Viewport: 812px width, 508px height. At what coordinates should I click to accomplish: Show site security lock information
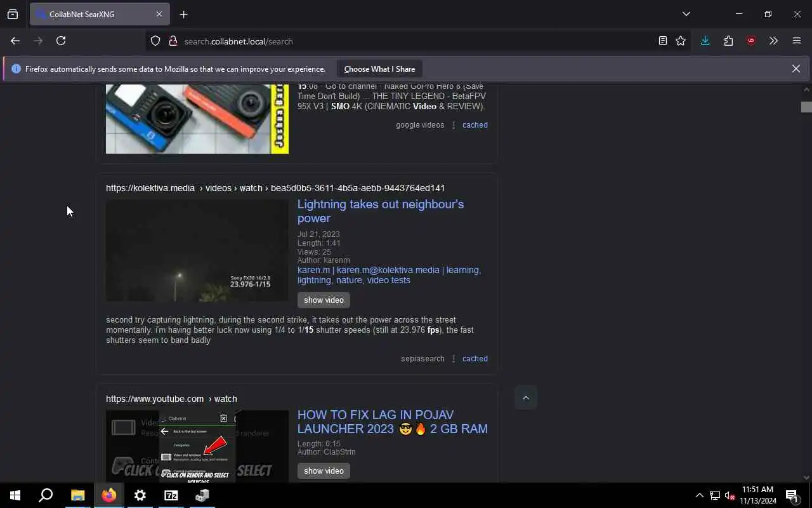pos(173,41)
